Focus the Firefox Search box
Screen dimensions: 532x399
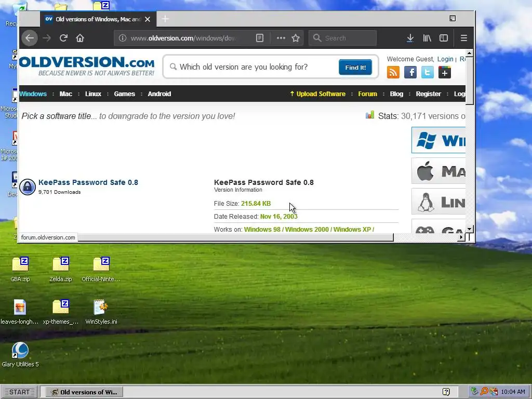[342, 38]
